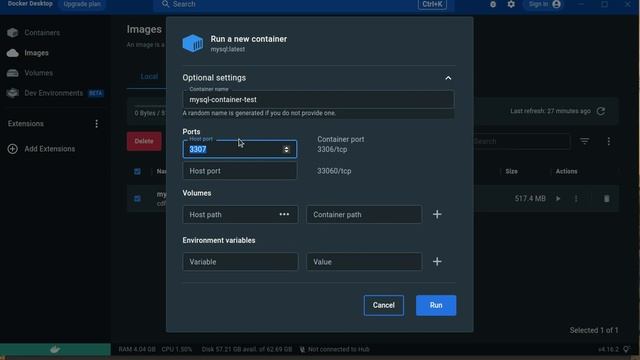Screen dimensions: 640x360
Task: Click the Size column header
Action: (511, 171)
